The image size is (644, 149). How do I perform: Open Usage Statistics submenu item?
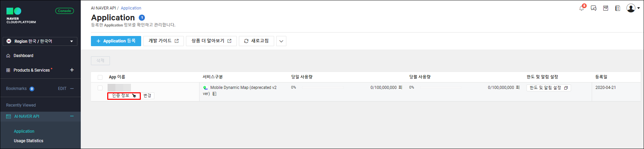click(29, 141)
